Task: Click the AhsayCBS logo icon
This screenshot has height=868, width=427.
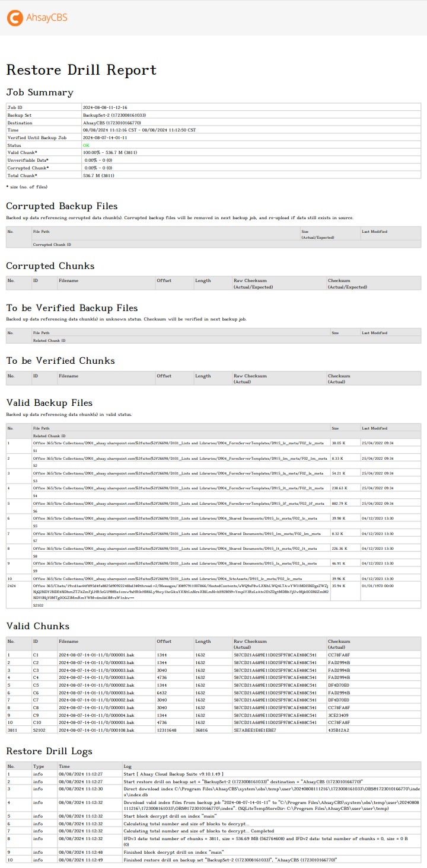Action: click(15, 18)
